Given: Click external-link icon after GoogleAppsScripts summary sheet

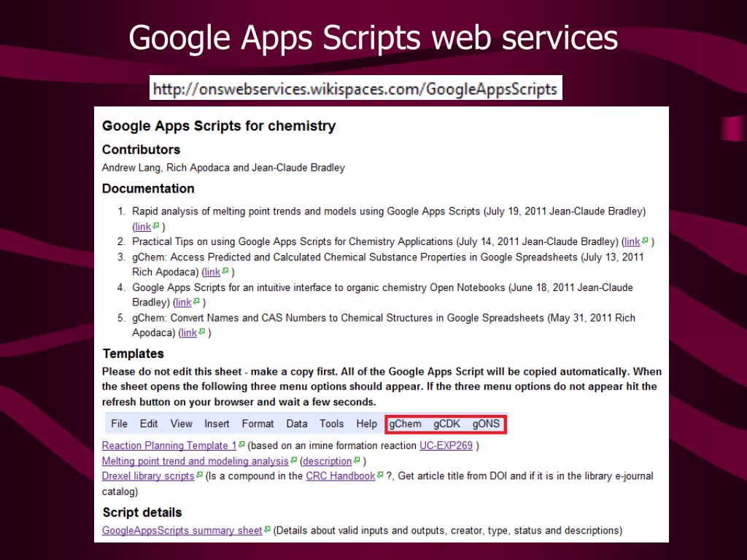Looking at the screenshot, I should 267,529.
